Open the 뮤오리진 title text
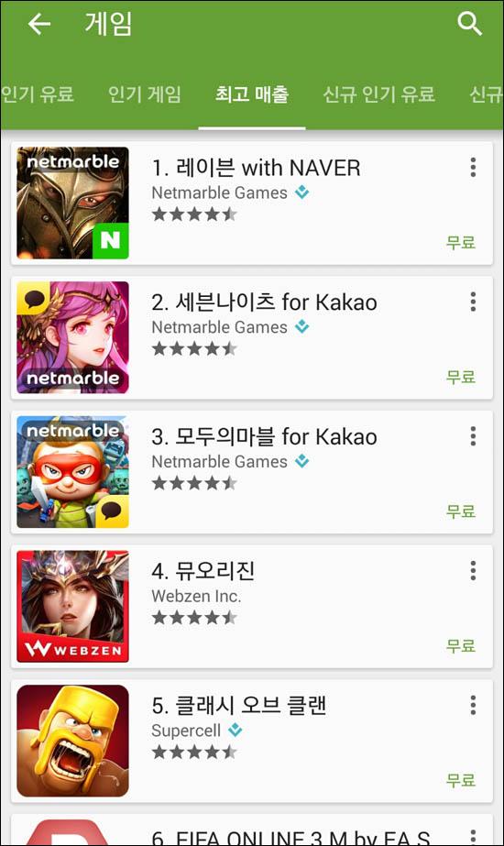 coord(203,571)
